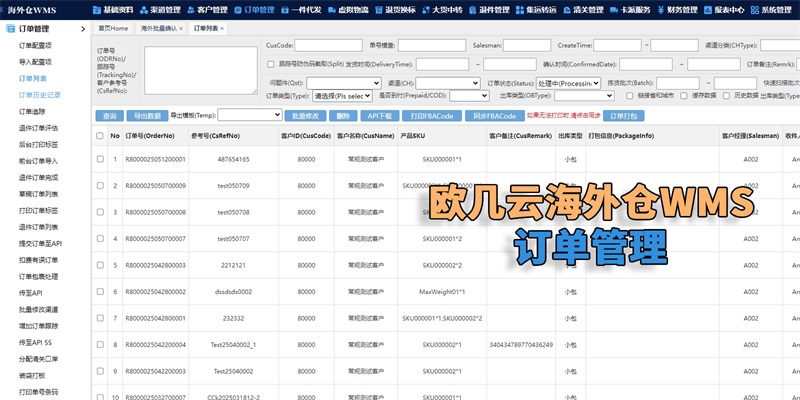Open the 出库类型(OBType) dropdown
Screen dimensions: 800x400
584,95
